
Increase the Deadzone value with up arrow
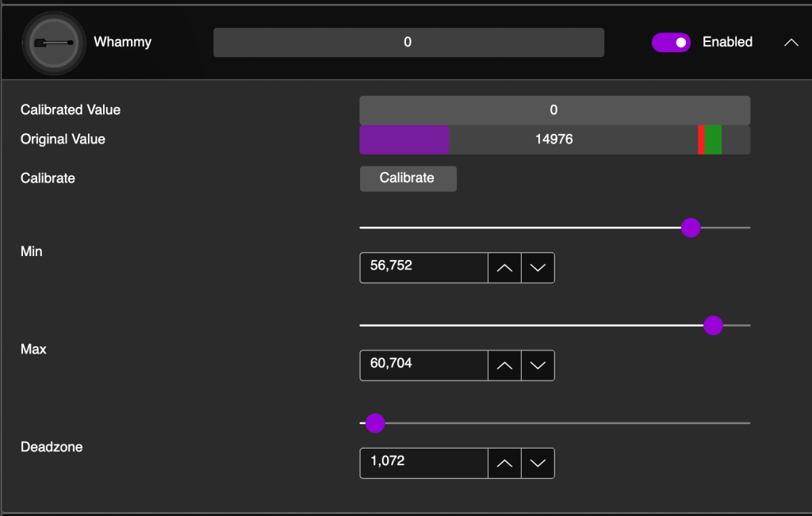[x=504, y=464]
